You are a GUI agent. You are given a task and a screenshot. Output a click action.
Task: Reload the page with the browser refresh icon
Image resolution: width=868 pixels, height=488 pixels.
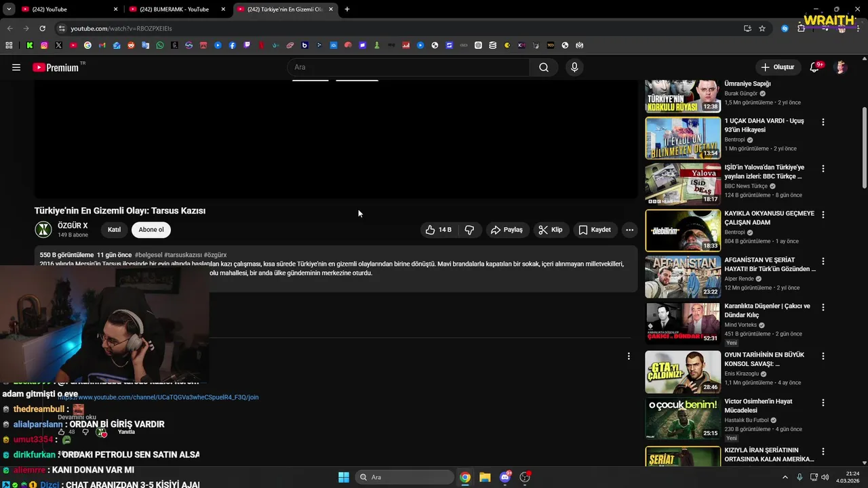pyautogui.click(x=42, y=28)
